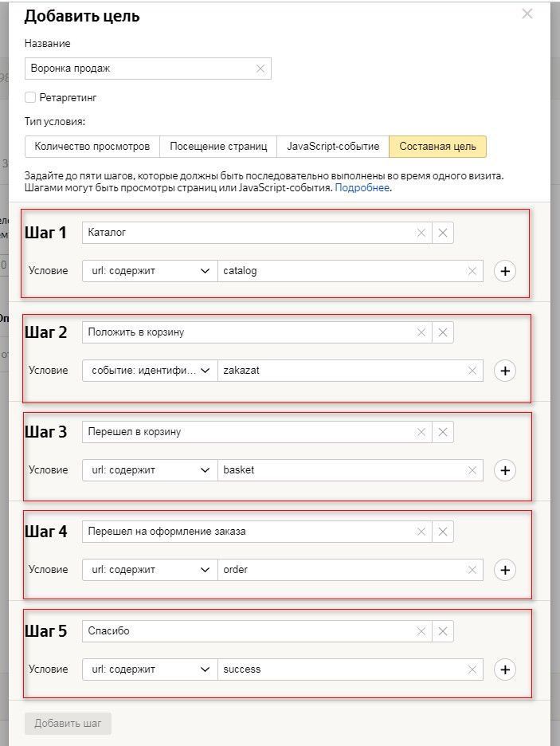Add a condition to step 4
560x746 pixels.
coord(504,570)
